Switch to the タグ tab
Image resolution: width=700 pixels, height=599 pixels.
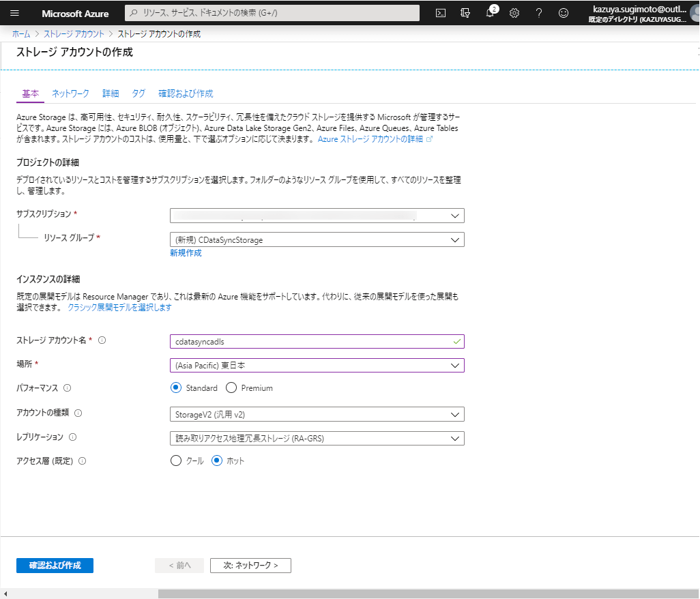138,93
